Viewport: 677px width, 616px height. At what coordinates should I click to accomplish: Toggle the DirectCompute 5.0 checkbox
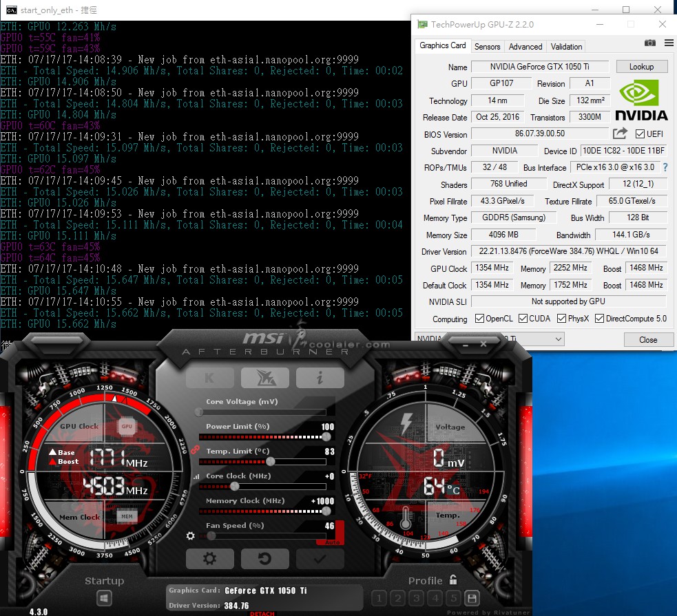[599, 319]
